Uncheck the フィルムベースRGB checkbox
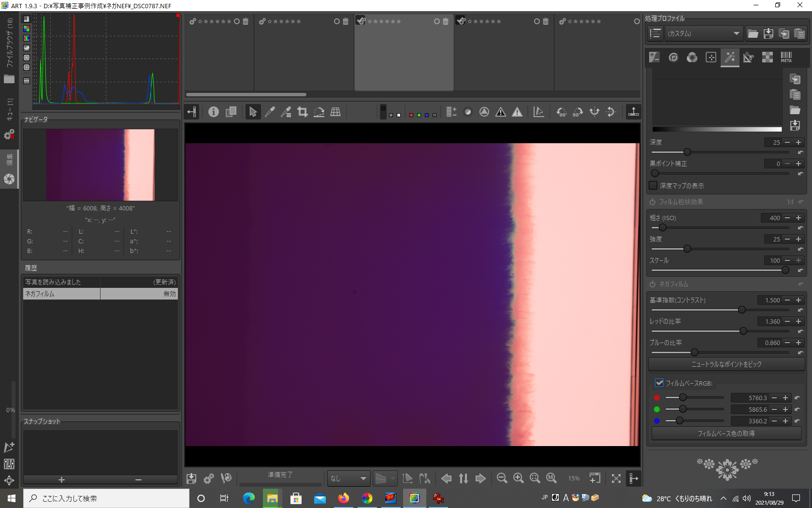 pos(659,383)
